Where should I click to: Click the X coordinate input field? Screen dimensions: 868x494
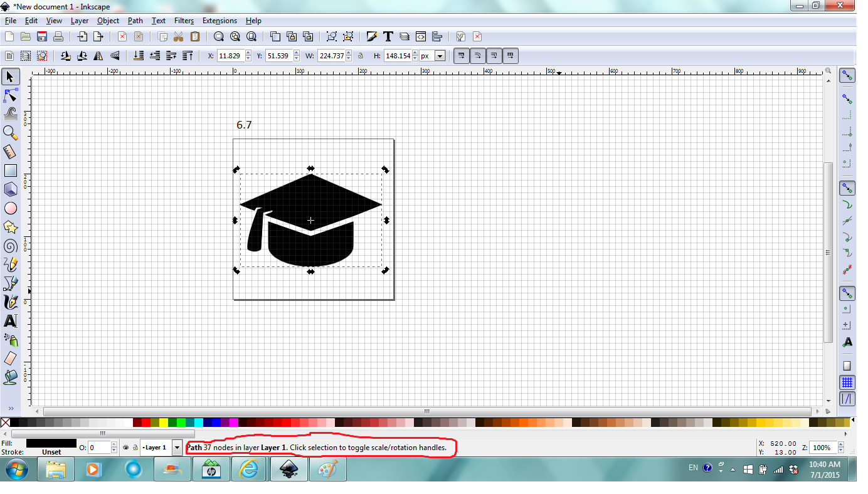point(231,55)
